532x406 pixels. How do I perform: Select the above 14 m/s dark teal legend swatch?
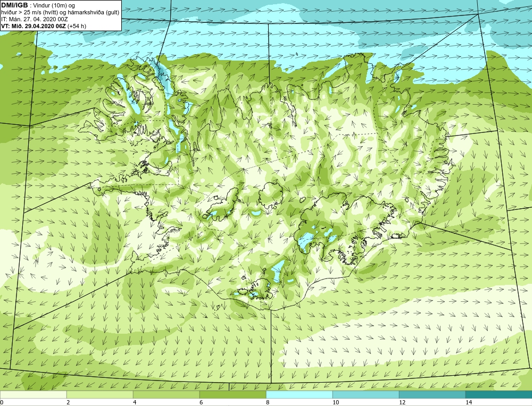coord(499,395)
